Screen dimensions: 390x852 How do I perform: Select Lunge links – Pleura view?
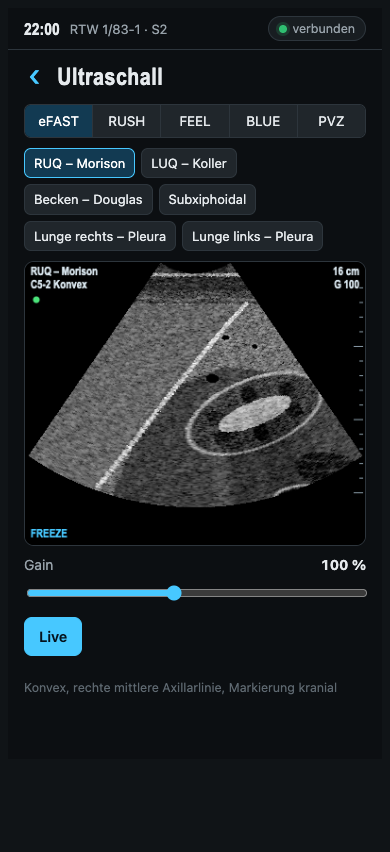tap(253, 236)
